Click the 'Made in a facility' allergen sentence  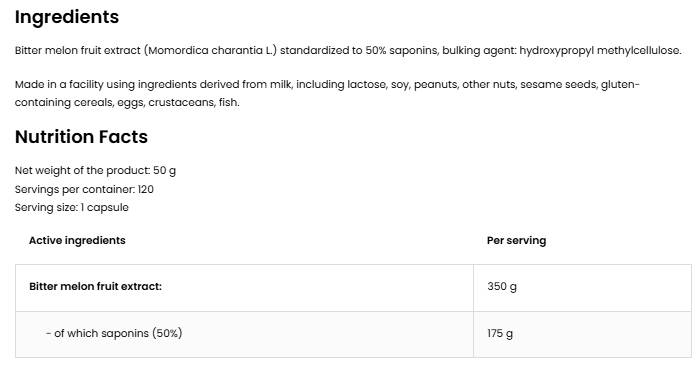click(x=327, y=93)
